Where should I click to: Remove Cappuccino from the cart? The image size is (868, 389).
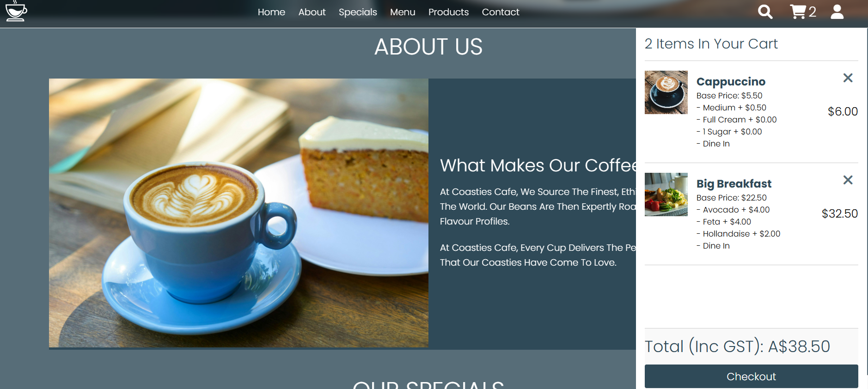[x=848, y=78]
